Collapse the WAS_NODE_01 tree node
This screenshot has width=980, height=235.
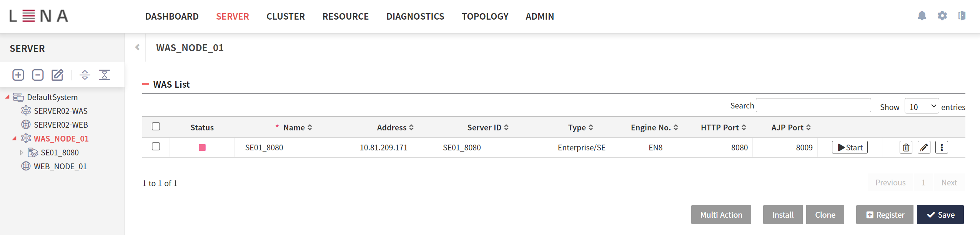(x=14, y=138)
